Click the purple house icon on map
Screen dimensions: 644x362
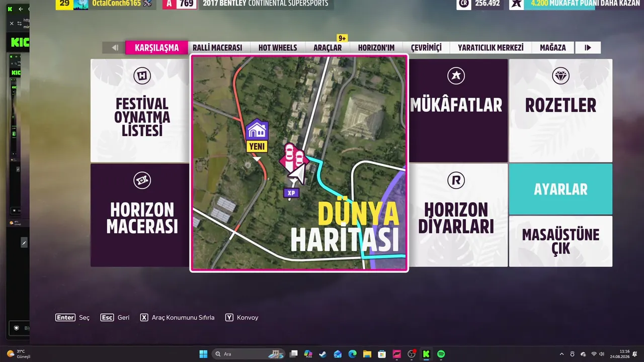pyautogui.click(x=257, y=130)
